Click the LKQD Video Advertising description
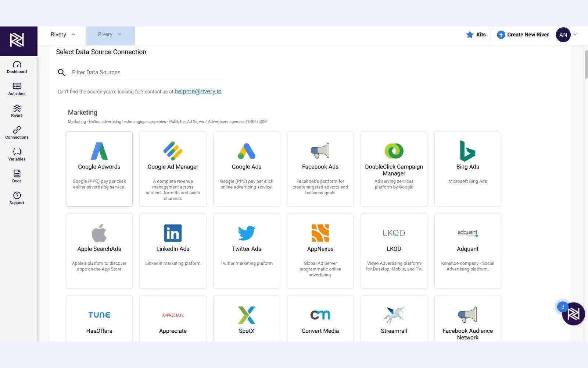The width and height of the screenshot is (588, 368). (394, 266)
